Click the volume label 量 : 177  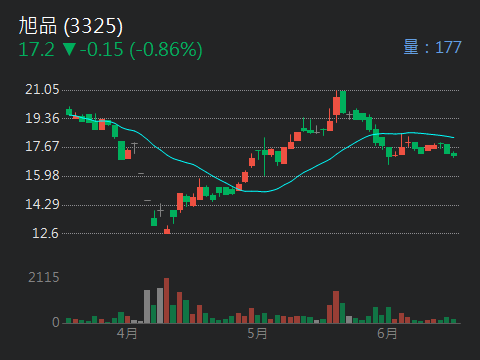pos(432,47)
